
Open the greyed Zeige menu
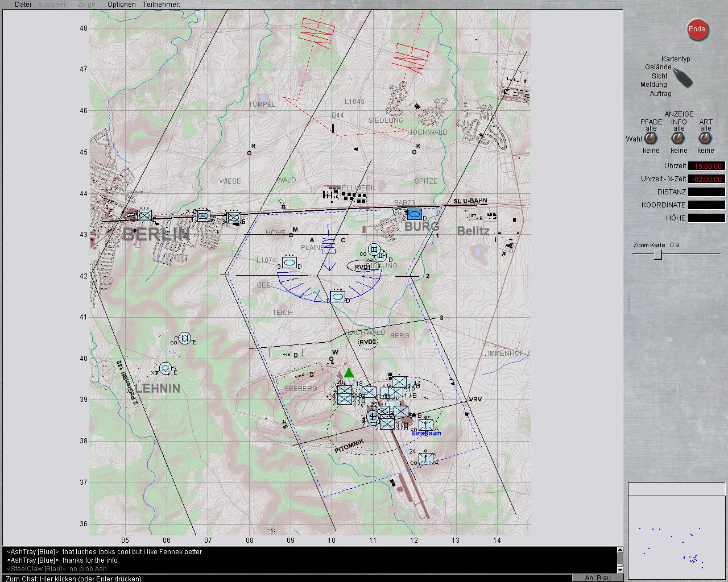pyautogui.click(x=86, y=5)
